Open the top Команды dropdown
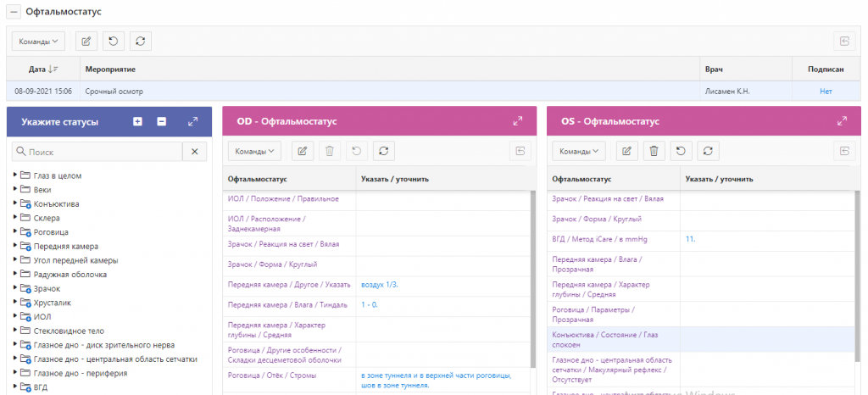Image resolution: width=868 pixels, height=395 pixels. point(37,41)
